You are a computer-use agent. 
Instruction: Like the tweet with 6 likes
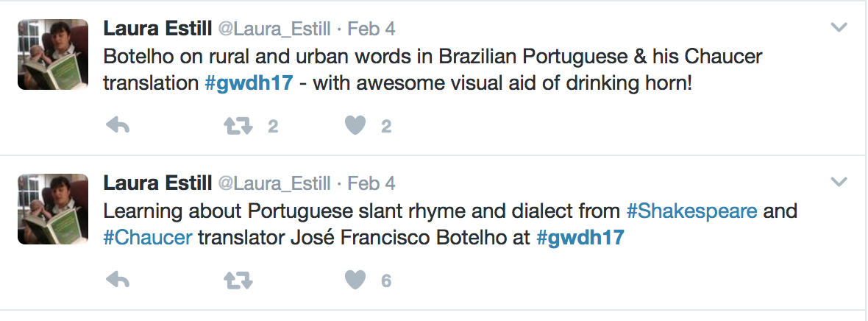point(355,280)
